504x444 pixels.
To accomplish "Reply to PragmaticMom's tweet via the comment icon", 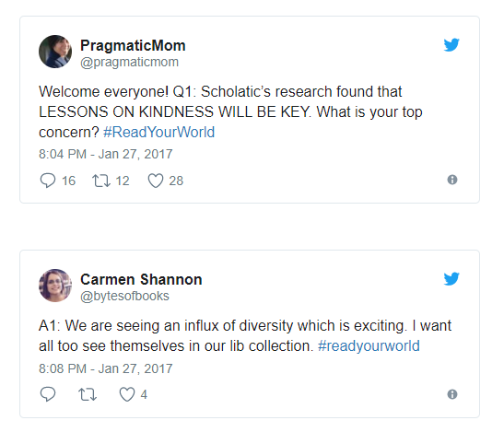I will [48, 181].
